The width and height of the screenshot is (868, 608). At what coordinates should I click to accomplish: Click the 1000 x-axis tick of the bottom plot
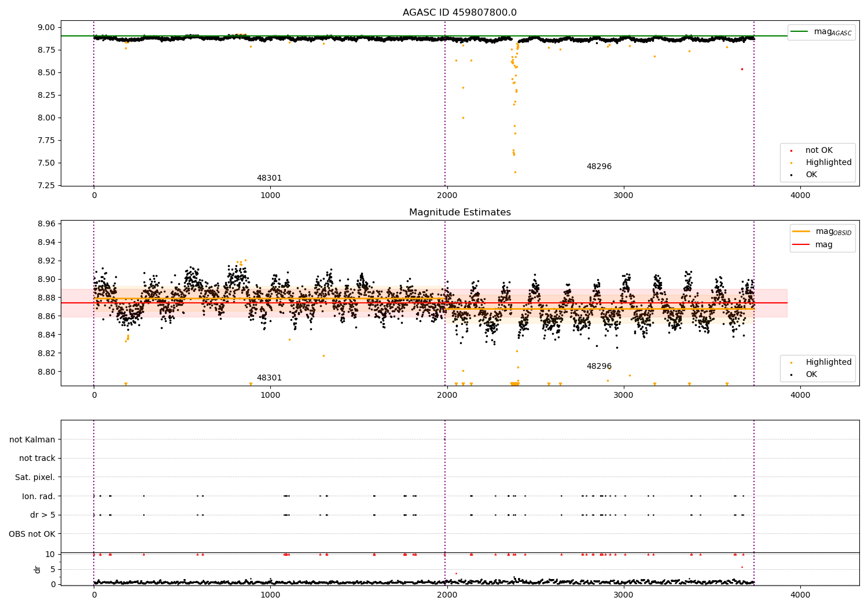click(271, 595)
